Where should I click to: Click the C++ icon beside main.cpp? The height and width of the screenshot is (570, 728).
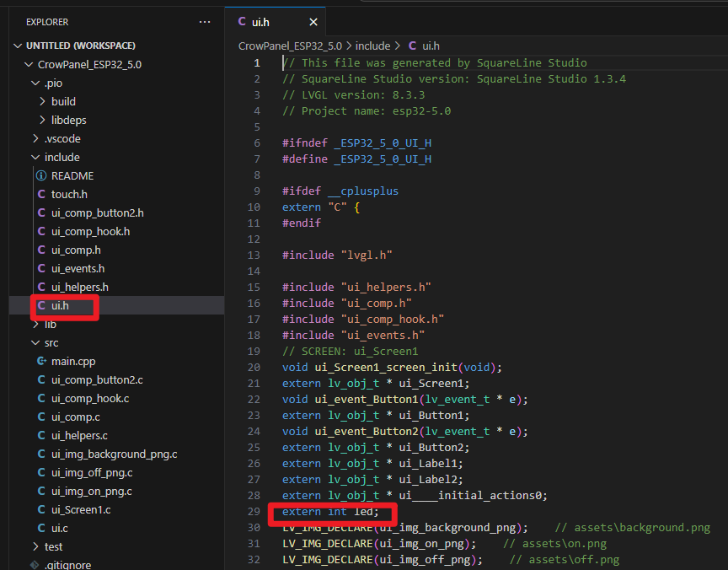[x=41, y=361]
